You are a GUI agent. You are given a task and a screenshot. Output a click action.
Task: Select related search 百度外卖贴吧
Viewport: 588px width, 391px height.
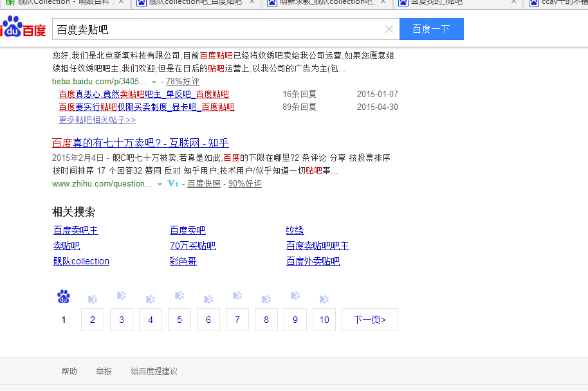[x=313, y=261]
